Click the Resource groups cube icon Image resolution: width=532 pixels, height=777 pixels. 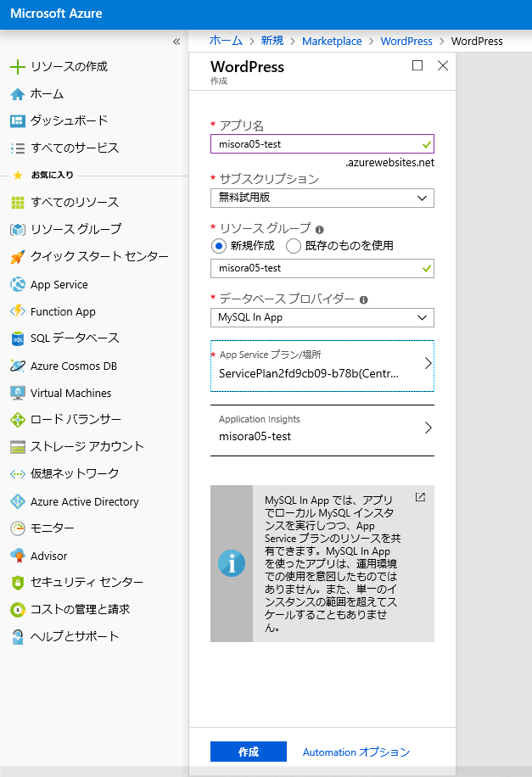(17, 229)
